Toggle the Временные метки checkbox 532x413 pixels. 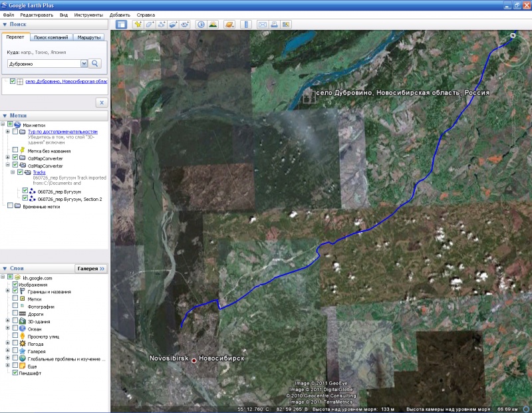point(10,206)
